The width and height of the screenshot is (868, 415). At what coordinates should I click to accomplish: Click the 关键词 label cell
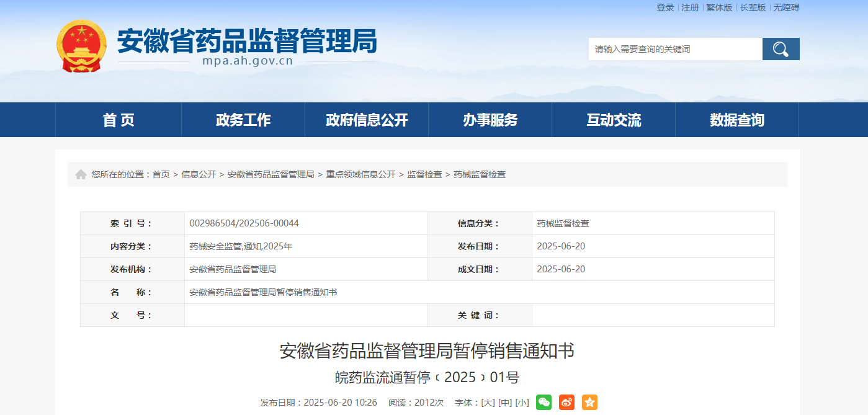pos(480,315)
